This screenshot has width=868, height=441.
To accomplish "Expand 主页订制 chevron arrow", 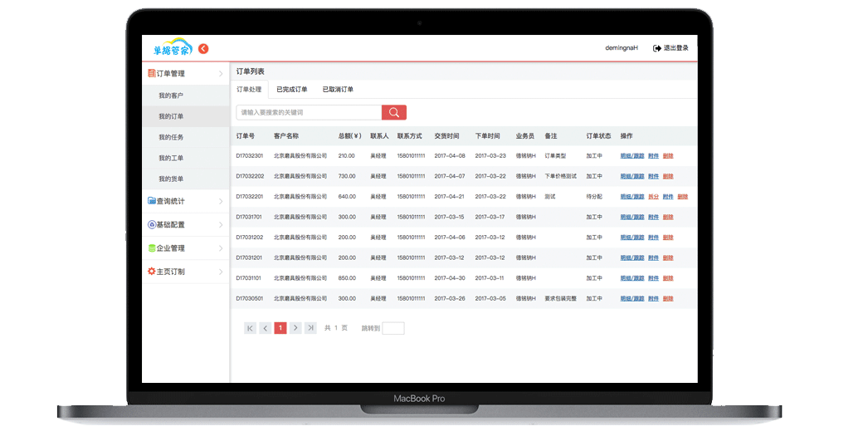I will point(221,272).
